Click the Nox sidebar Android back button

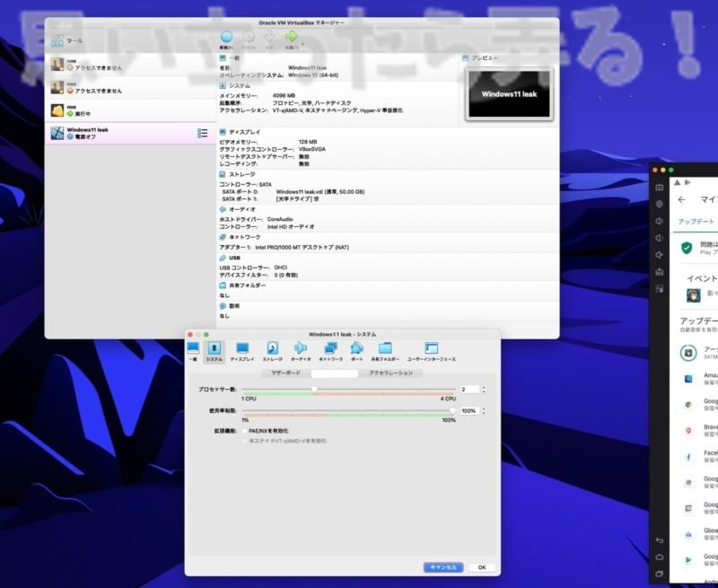(660, 540)
